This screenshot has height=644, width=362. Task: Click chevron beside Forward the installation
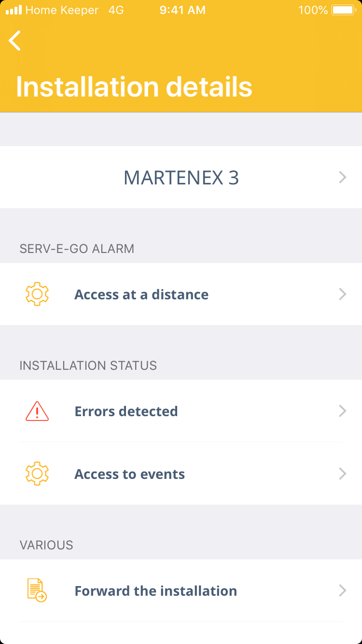343,590
